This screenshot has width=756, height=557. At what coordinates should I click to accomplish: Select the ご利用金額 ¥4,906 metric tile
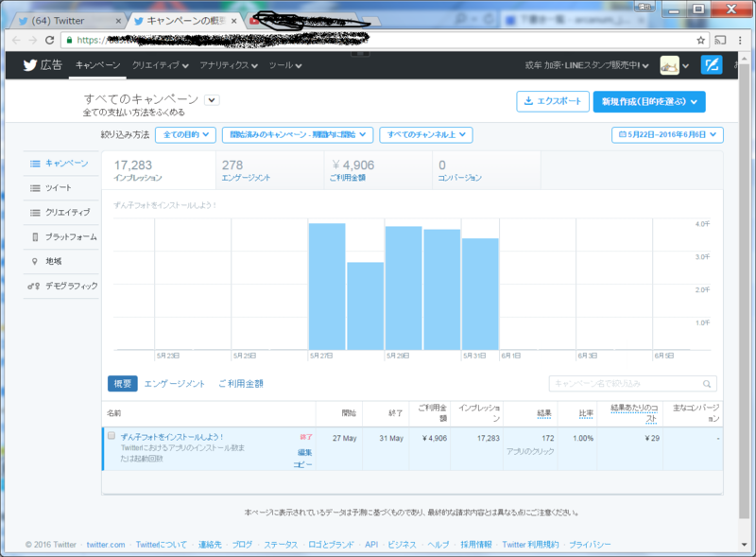[378, 170]
